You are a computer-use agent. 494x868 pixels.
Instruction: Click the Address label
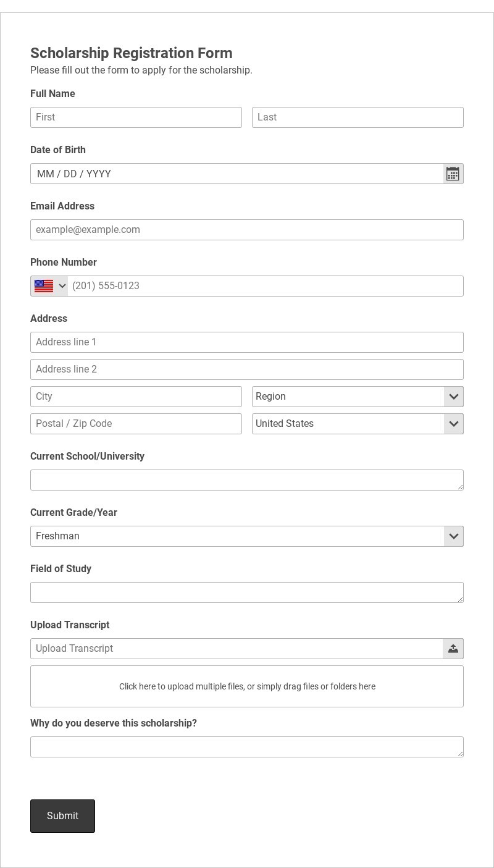click(49, 319)
